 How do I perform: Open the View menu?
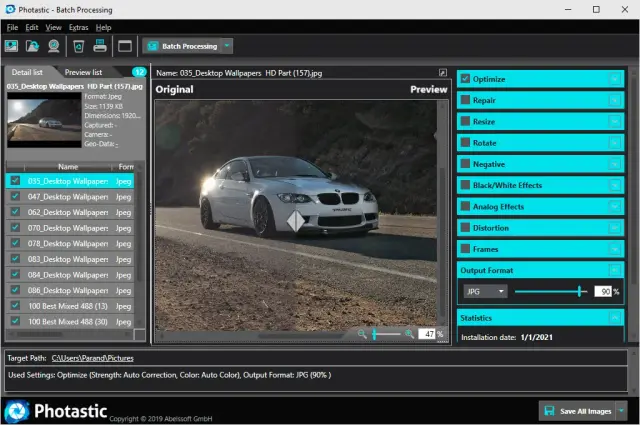coord(53,27)
